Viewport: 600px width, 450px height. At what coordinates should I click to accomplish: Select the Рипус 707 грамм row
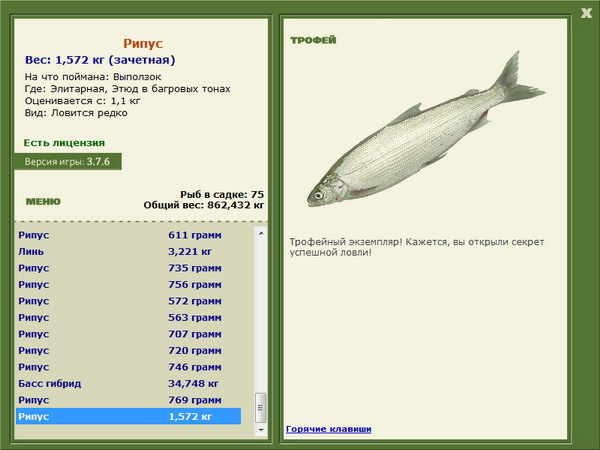click(x=129, y=334)
